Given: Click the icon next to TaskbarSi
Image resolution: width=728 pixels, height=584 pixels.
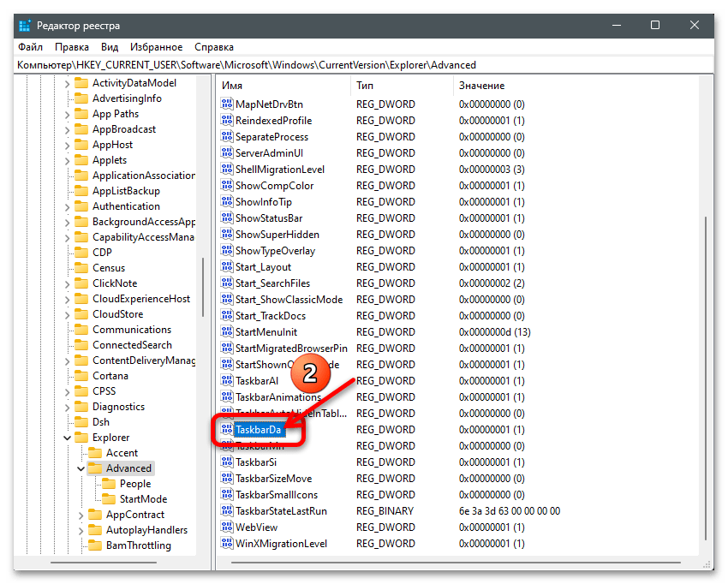Looking at the screenshot, I should [227, 462].
